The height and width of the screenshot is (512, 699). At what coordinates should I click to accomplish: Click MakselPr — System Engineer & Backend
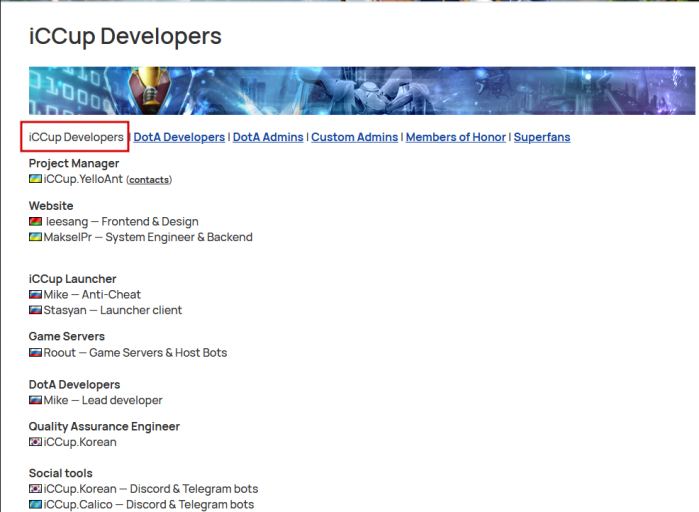click(x=148, y=237)
